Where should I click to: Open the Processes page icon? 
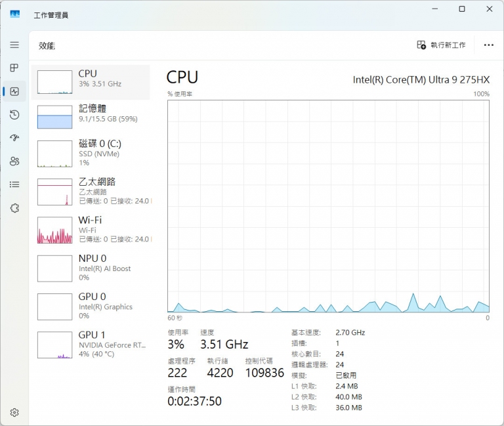(14, 68)
